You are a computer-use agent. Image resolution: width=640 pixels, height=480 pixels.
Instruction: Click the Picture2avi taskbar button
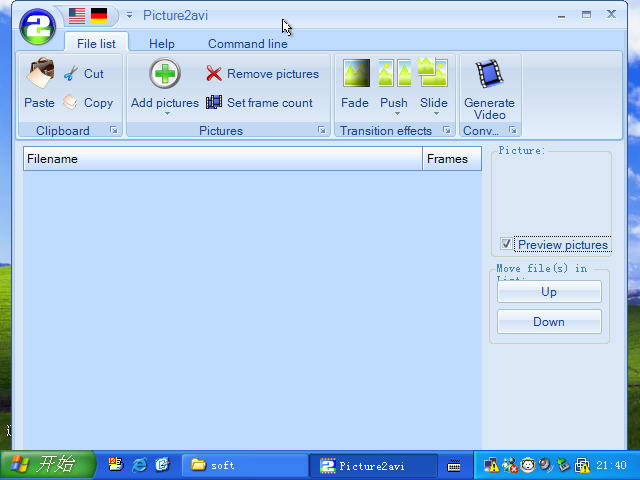[x=373, y=465]
